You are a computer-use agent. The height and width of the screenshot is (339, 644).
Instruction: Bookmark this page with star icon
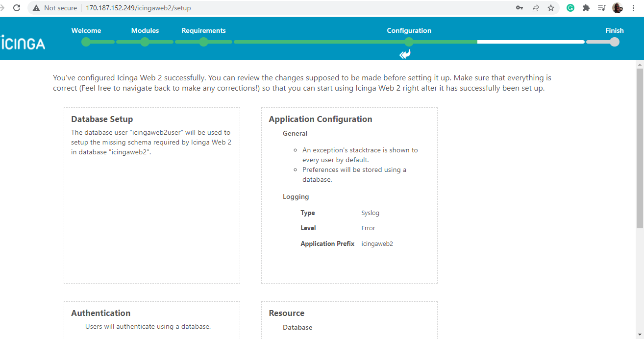point(551,8)
